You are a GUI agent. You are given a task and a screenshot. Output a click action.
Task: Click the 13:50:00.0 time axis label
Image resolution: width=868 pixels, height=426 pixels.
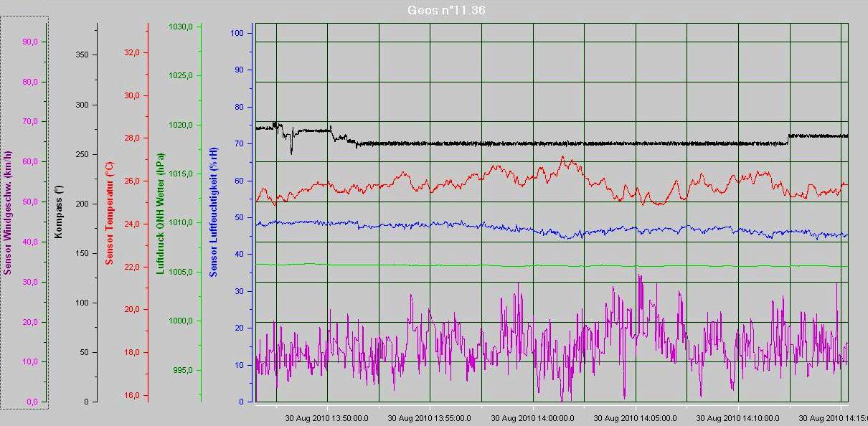point(327,417)
